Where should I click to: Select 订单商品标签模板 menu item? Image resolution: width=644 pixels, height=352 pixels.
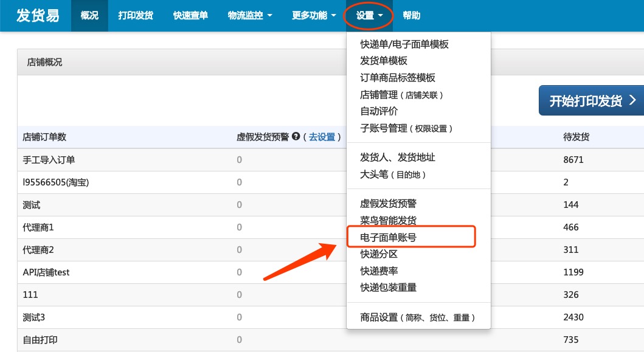pos(398,78)
